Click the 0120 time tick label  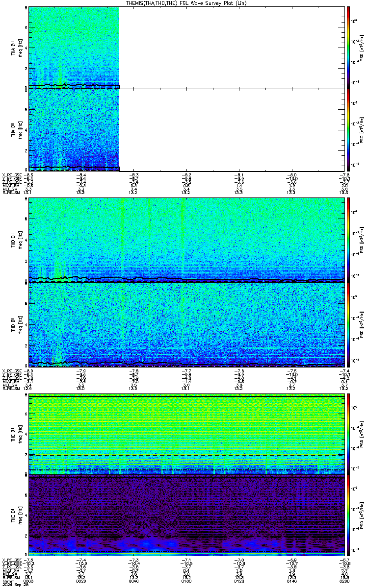point(239,582)
